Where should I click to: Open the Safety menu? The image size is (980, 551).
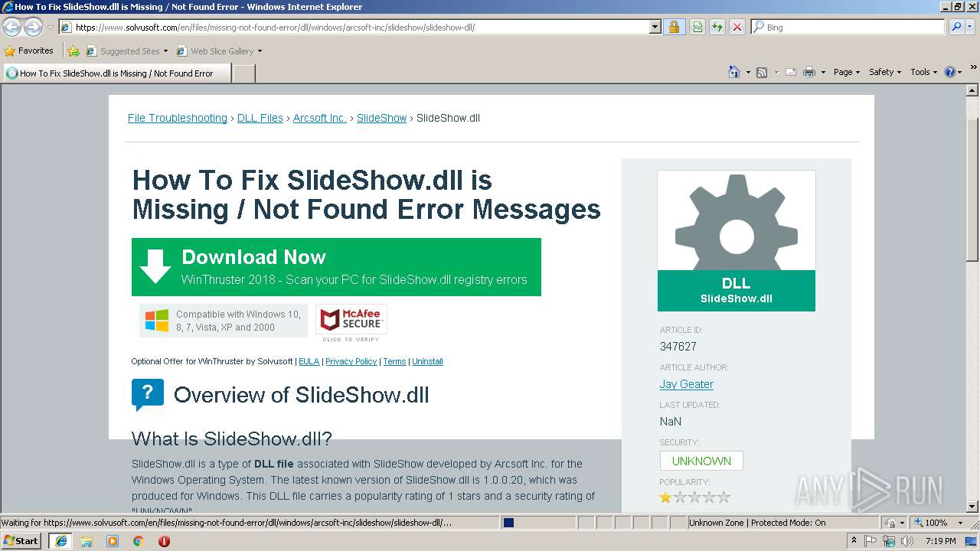885,72
